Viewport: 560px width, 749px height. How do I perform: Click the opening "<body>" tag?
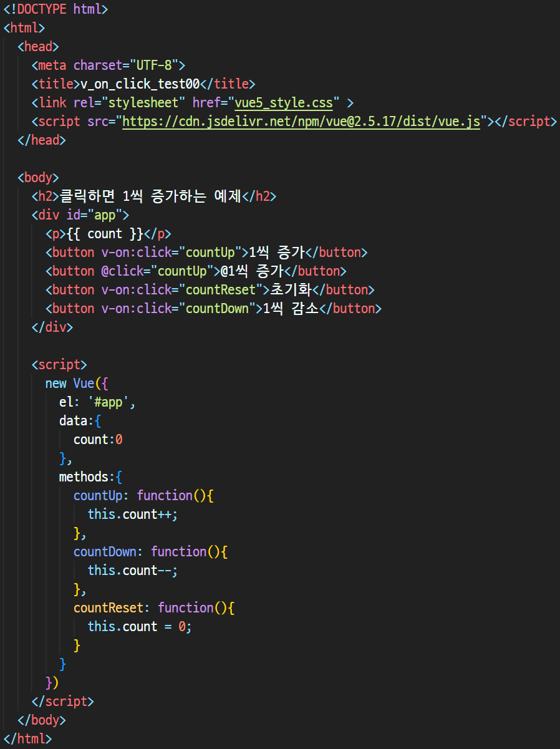pyautogui.click(x=38, y=178)
